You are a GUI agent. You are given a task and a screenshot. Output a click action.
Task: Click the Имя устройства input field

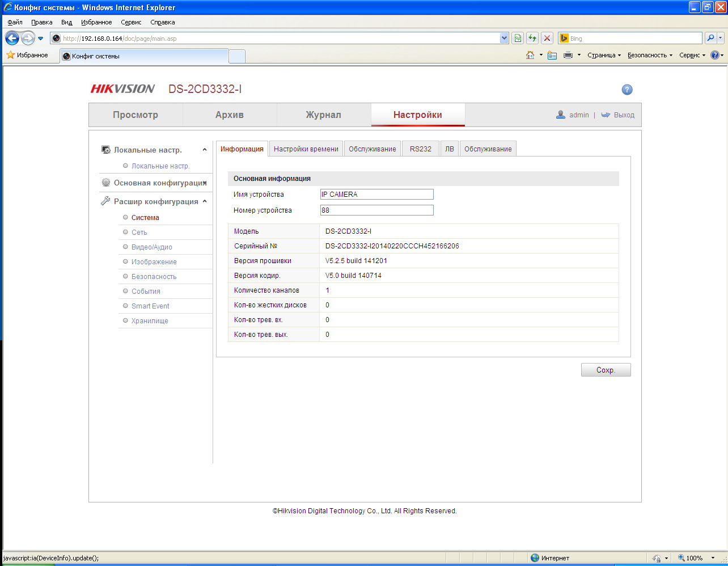coord(377,195)
